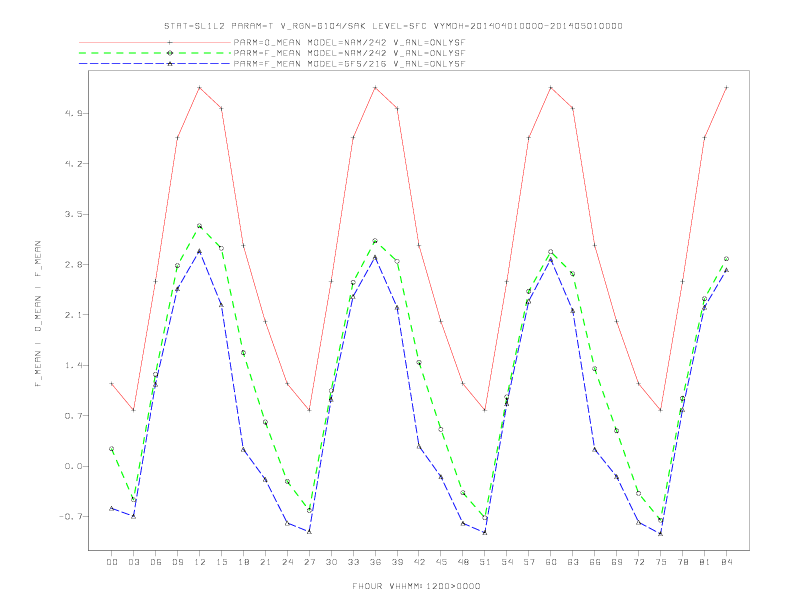Click the blue triangle marker at hour 00
This screenshot has height=612, width=792.
[112, 508]
